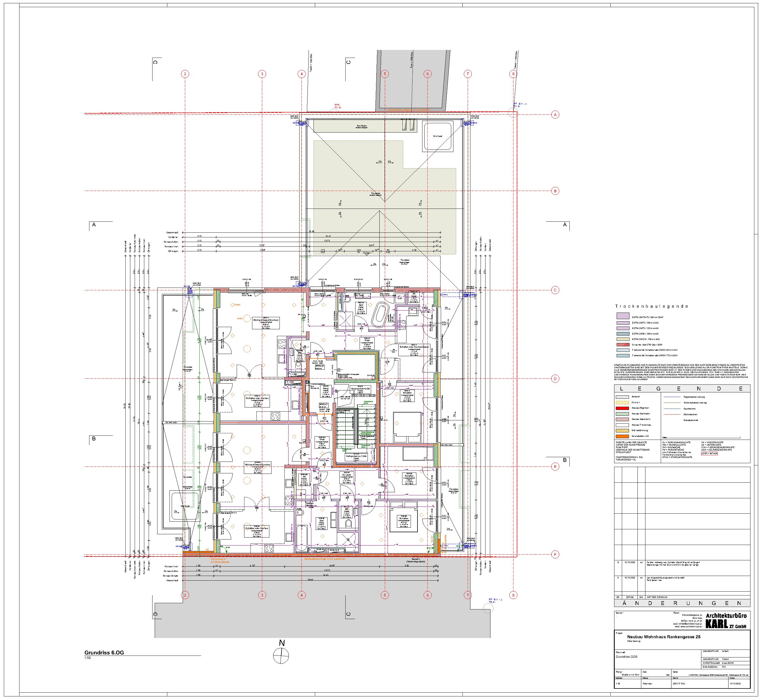Click the Neubau Allgemein red swatch

(x=623, y=408)
